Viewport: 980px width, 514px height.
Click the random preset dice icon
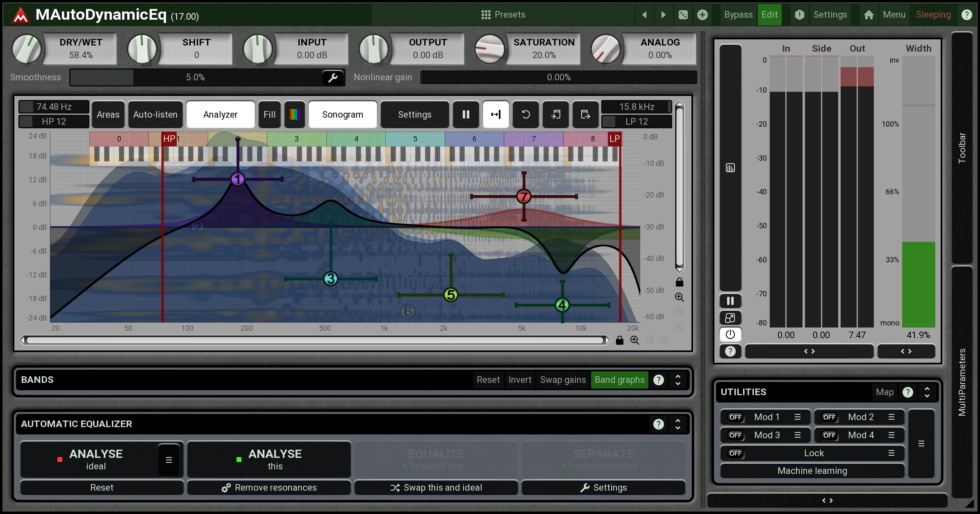coord(683,15)
